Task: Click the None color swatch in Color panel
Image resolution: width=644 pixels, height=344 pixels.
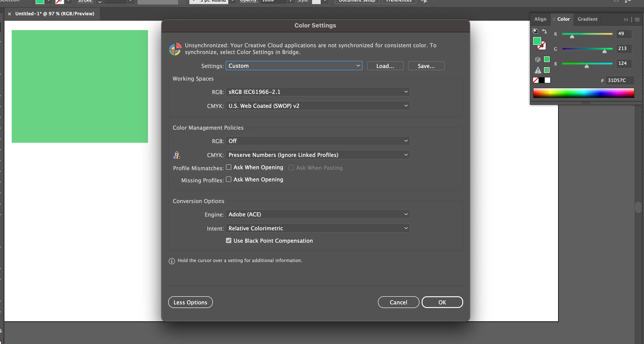Action: tap(536, 80)
